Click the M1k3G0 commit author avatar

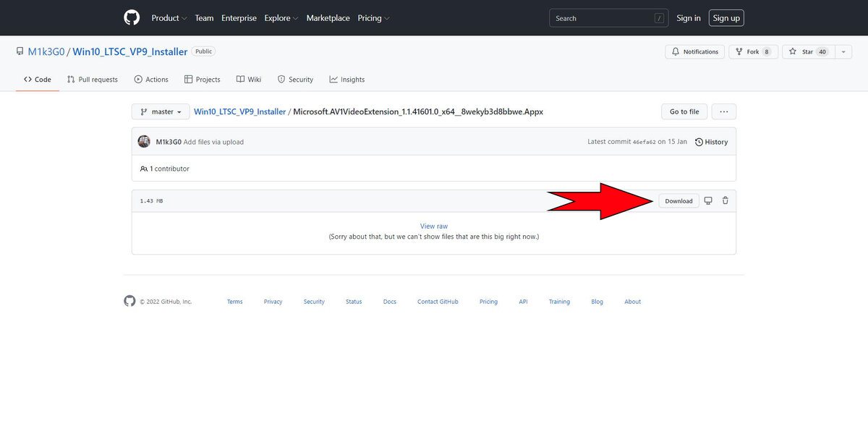click(x=144, y=142)
